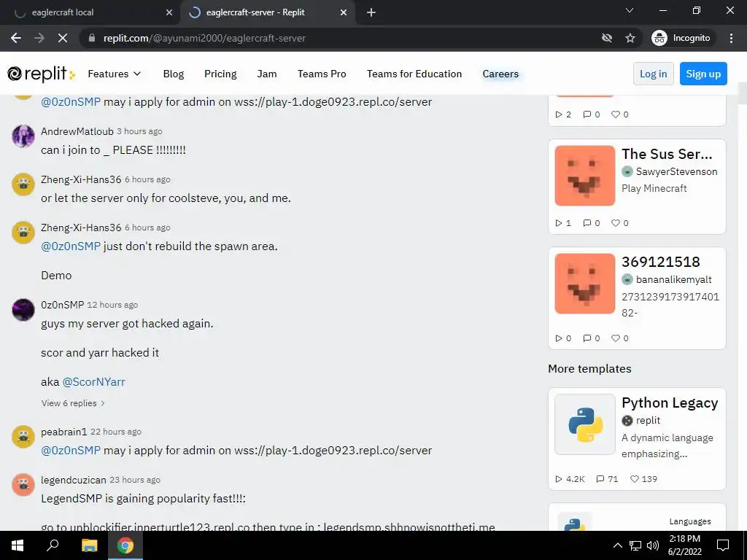The image size is (747, 560).
Task: Open the Incognito profile indicator
Action: (x=681, y=38)
